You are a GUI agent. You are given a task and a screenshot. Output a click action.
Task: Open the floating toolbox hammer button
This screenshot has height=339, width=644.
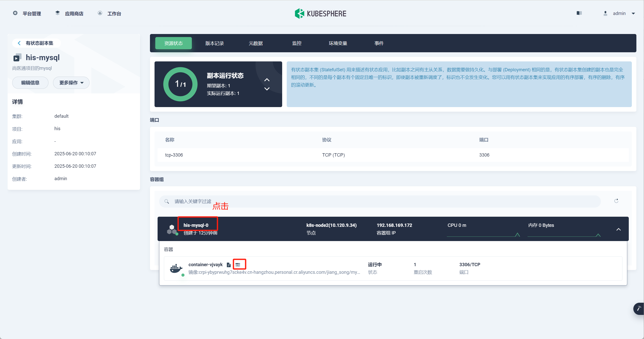639,309
